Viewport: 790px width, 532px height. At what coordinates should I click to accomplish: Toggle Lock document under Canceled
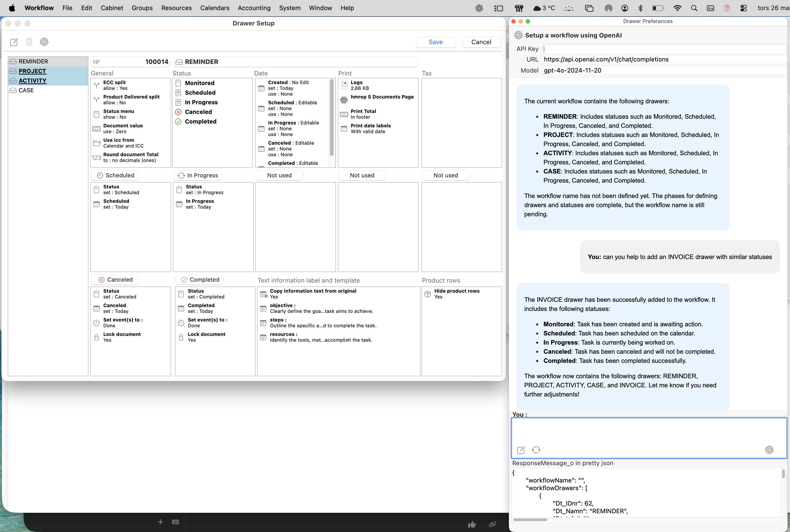pos(122,337)
